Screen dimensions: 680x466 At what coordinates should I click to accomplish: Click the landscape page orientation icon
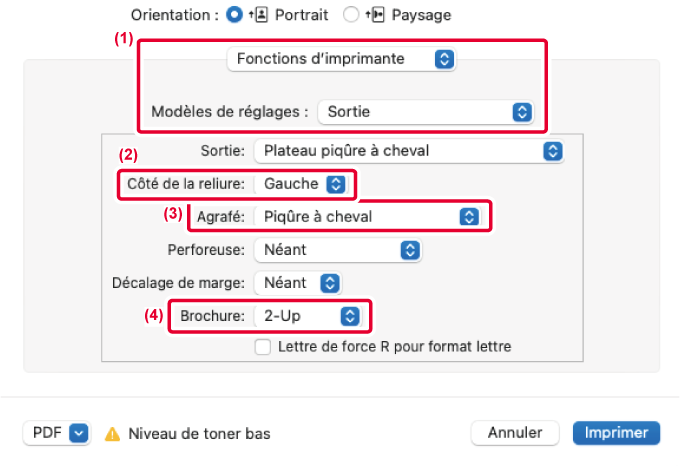[x=375, y=15]
